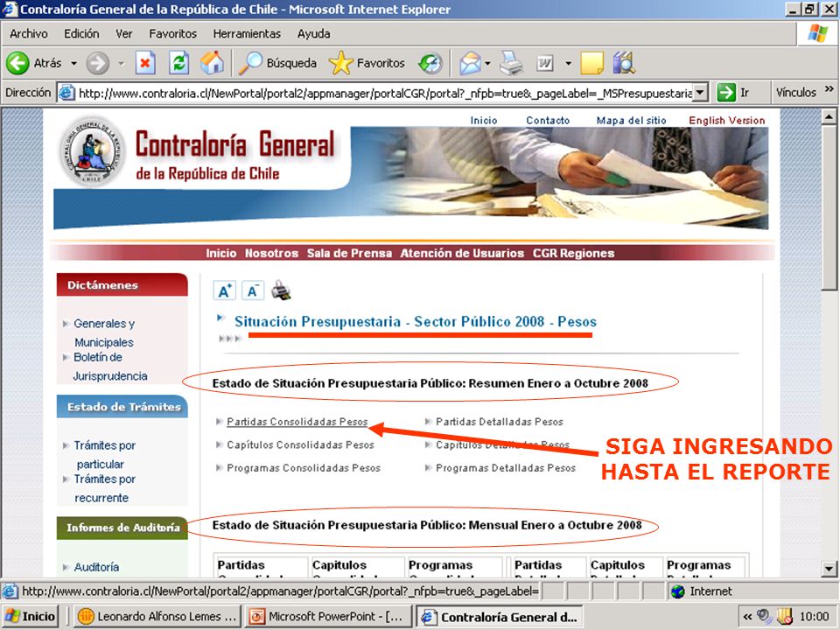This screenshot has width=840, height=630.
Task: Open Auditoría sidebar link
Action: 96,567
